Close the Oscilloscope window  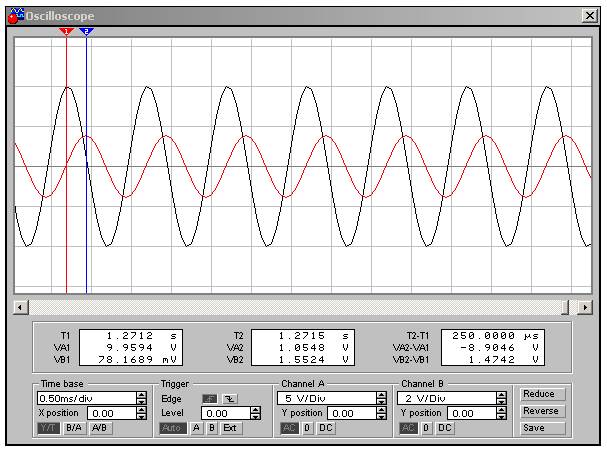coord(590,16)
